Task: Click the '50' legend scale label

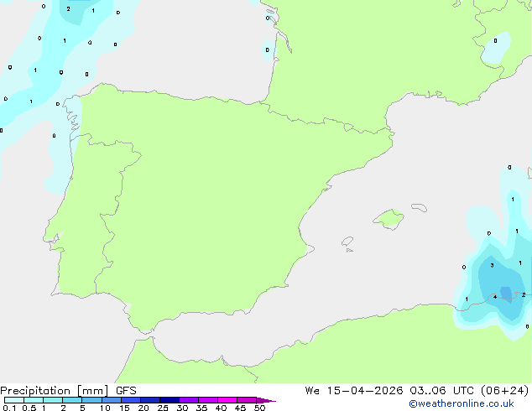Action: point(259,408)
